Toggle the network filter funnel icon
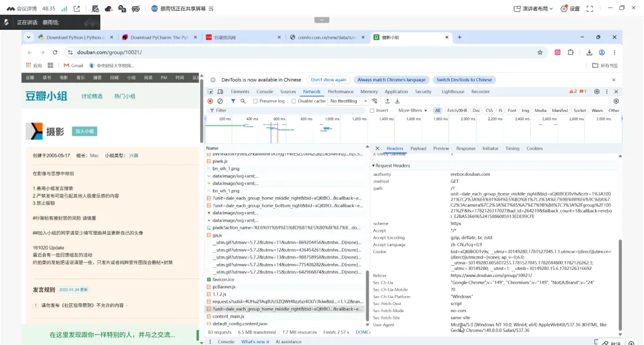Screen dimensions: 644x345 pyautogui.click(x=233, y=101)
